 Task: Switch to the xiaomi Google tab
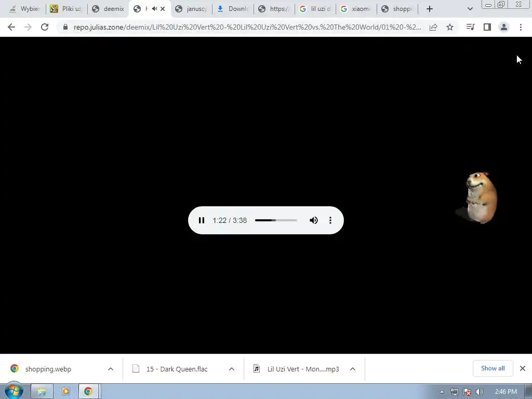pyautogui.click(x=356, y=9)
